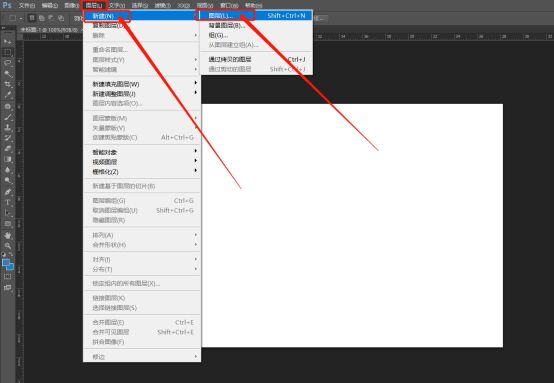This screenshot has width=554, height=383.
Task: Expand the 分布(T) submenu
Action: tap(142, 270)
